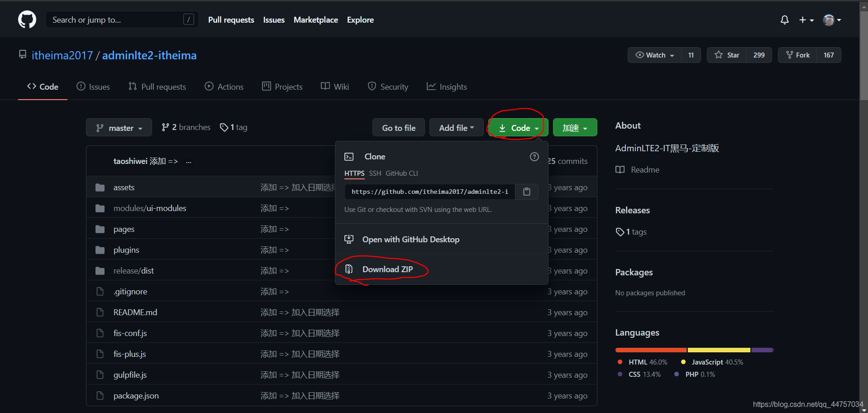Viewport: 868px width, 413px height.
Task: Click the tag icon next to 1 tag
Action: [x=224, y=128]
